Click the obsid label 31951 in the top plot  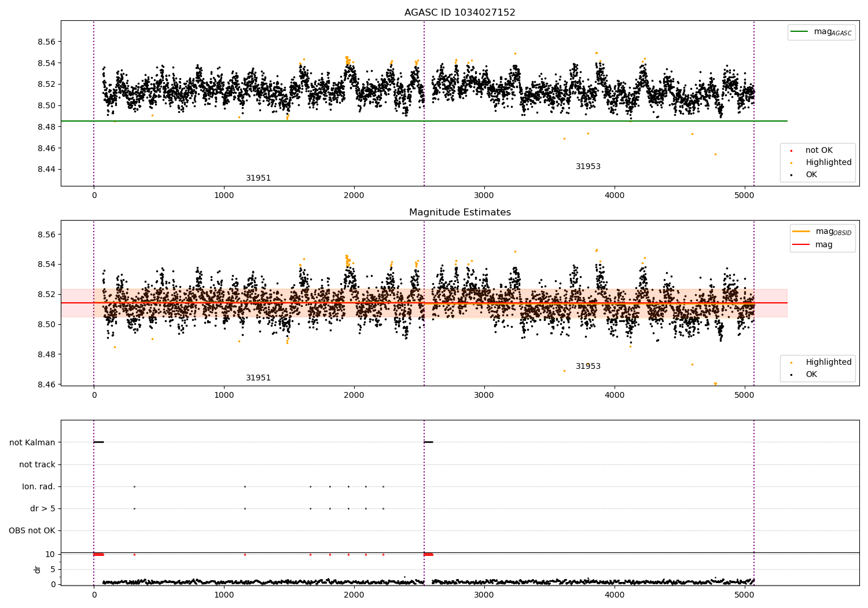[258, 178]
